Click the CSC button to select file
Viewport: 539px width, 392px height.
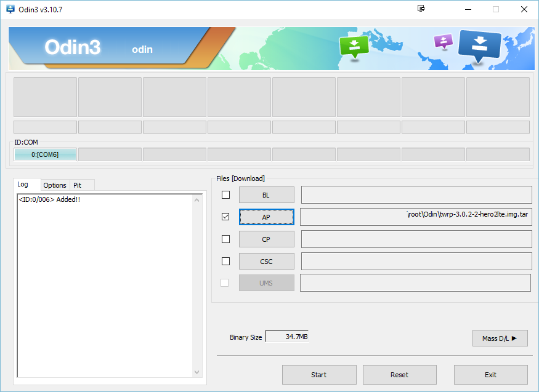pos(266,262)
